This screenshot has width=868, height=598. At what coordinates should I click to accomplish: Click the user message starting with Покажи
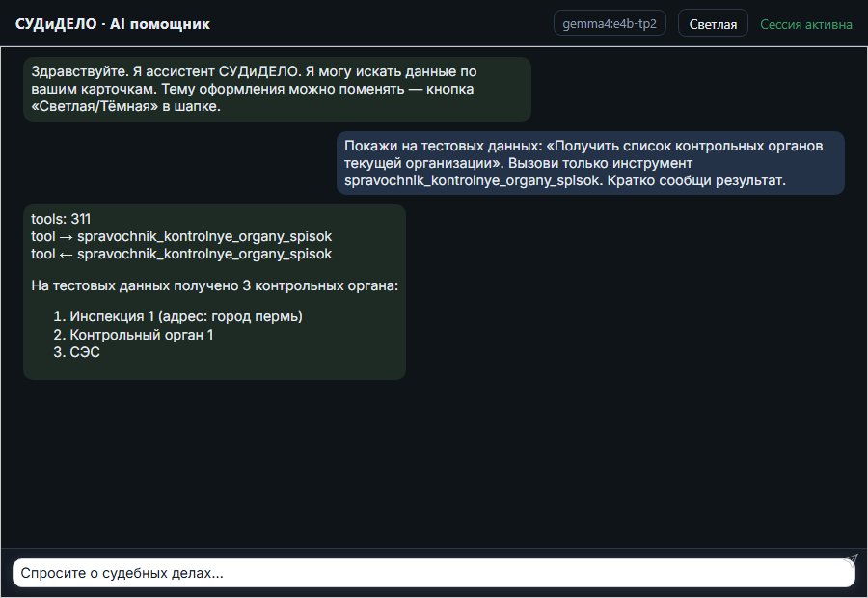590,163
